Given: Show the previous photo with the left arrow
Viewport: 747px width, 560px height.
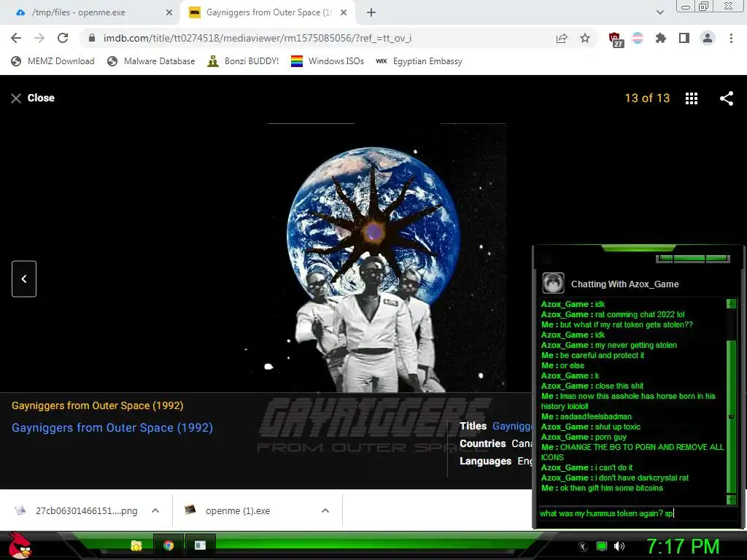Looking at the screenshot, I should click(x=24, y=279).
